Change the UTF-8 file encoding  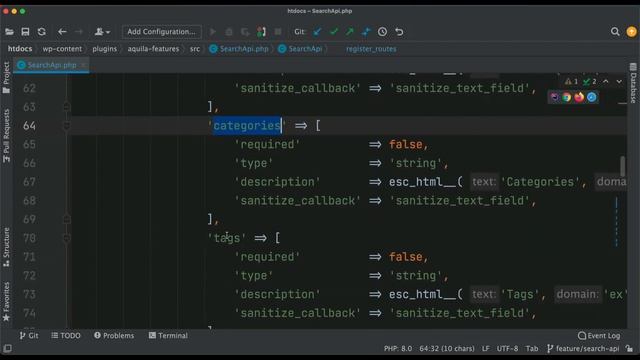pos(507,349)
